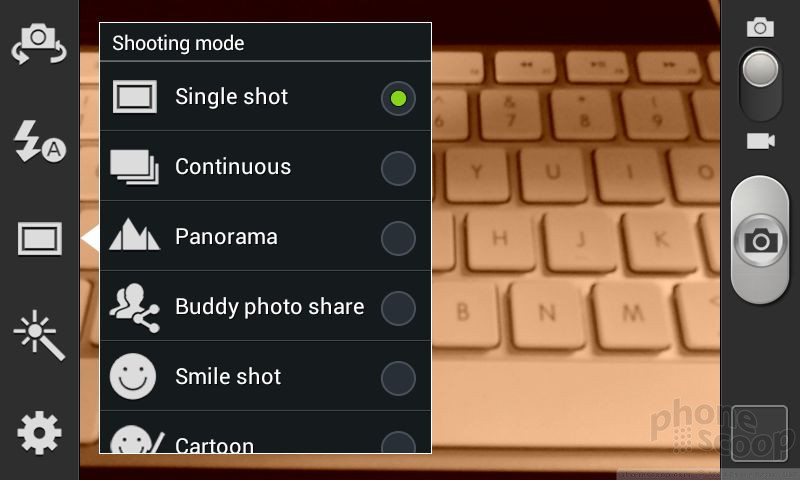Tap the shutter camera button
The height and width of the screenshot is (480, 800).
(760, 240)
